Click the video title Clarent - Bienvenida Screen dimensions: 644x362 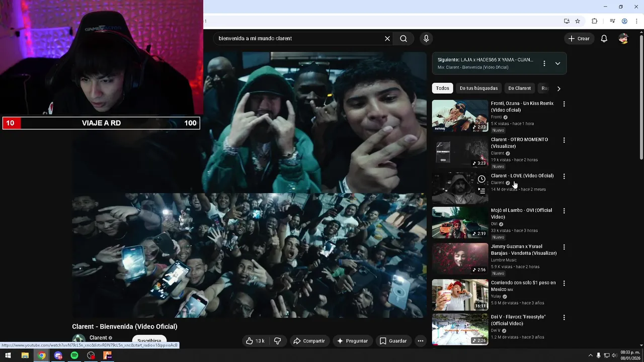(125, 327)
